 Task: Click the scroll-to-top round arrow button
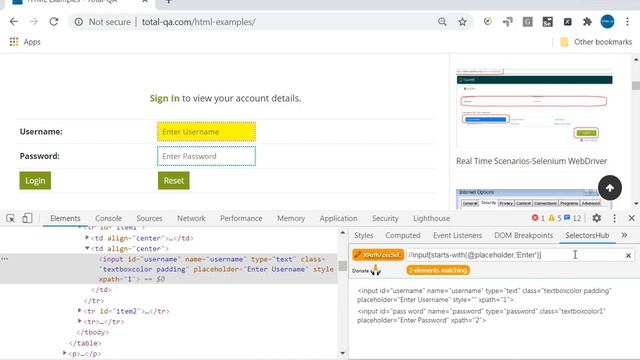610,188
